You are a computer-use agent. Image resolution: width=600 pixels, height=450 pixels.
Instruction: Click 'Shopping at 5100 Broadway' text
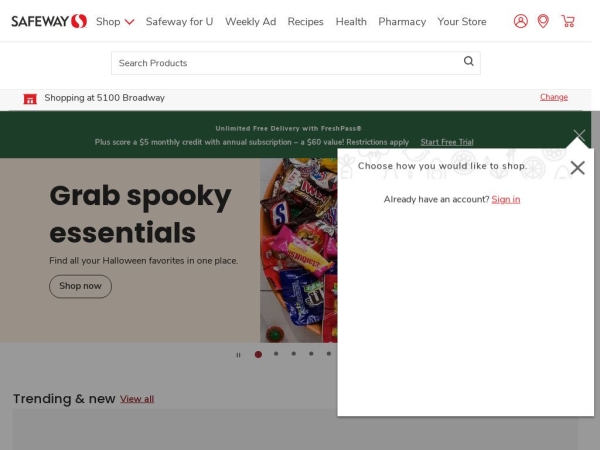pyautogui.click(x=104, y=98)
